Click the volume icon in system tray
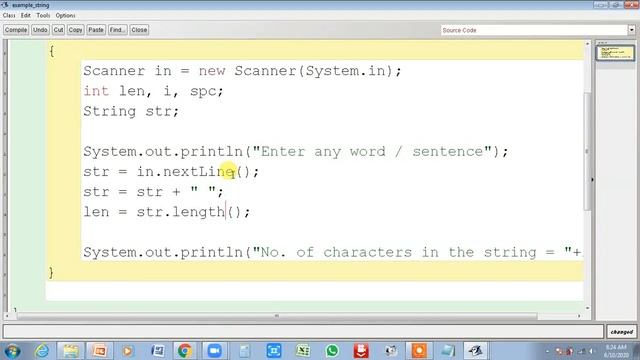640x360 pixels. tap(591, 351)
